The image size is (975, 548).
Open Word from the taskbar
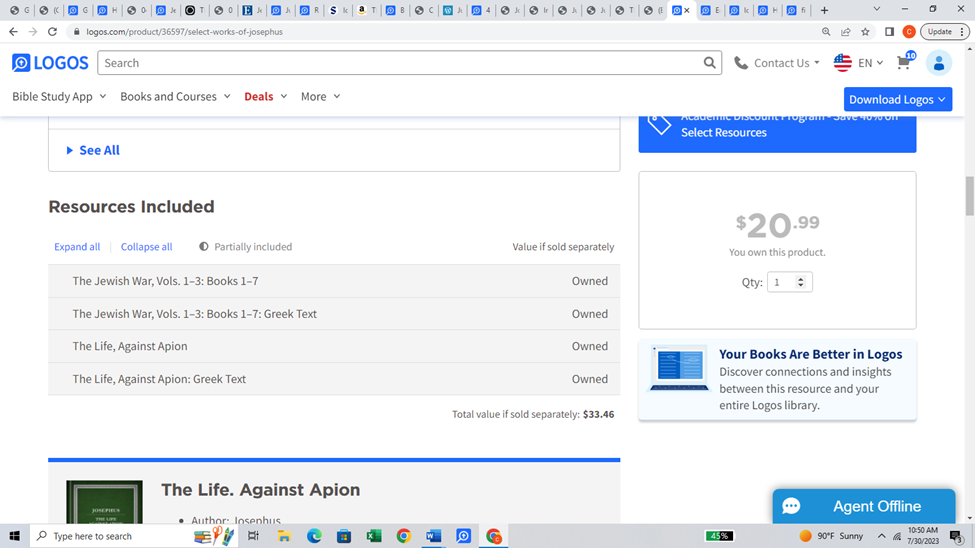click(433, 536)
